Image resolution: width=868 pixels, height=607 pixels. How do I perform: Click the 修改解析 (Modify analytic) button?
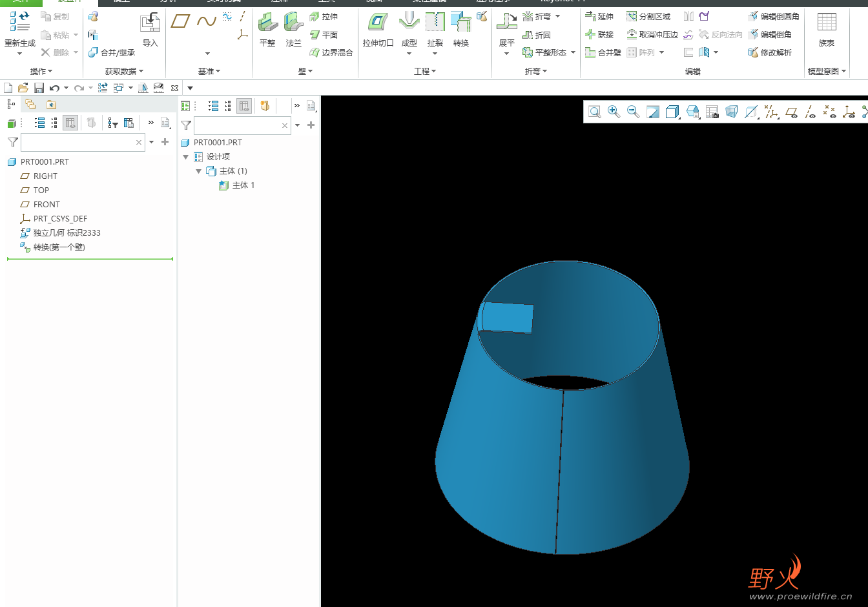(x=770, y=52)
